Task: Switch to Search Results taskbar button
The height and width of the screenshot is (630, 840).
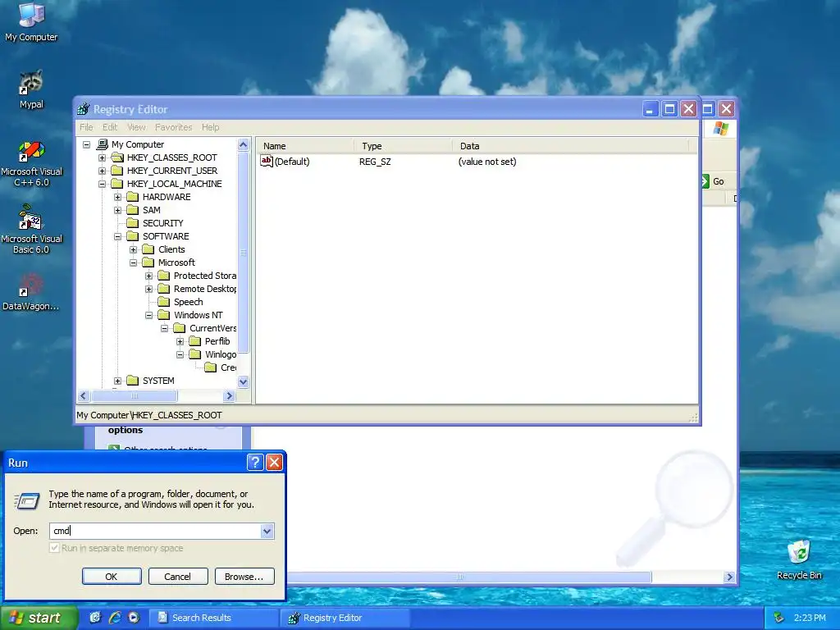Action: coord(213,618)
